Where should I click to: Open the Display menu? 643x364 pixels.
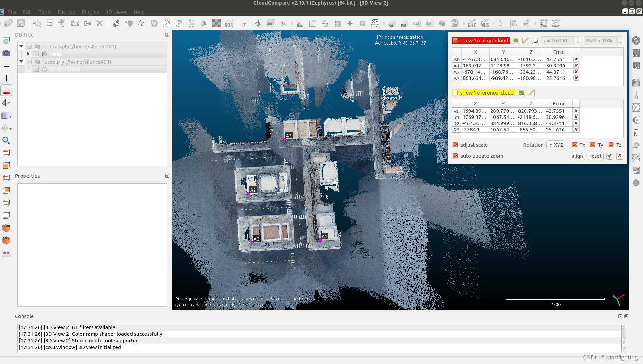coord(66,12)
